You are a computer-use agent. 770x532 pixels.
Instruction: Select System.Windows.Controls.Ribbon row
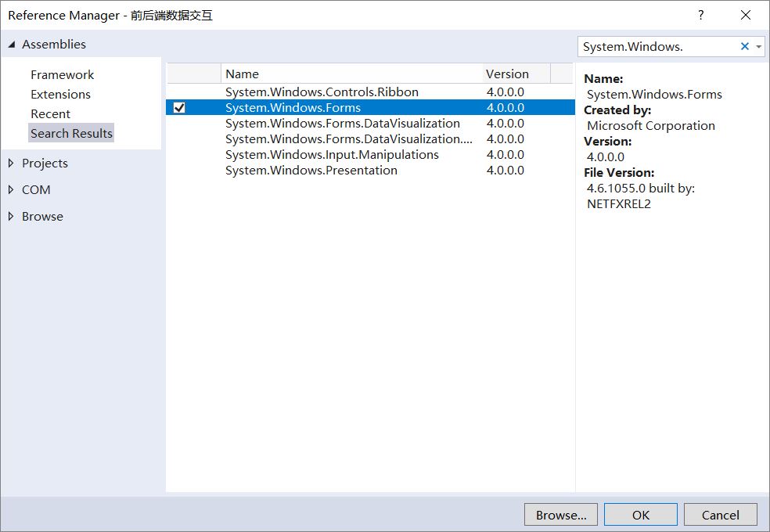coord(370,92)
